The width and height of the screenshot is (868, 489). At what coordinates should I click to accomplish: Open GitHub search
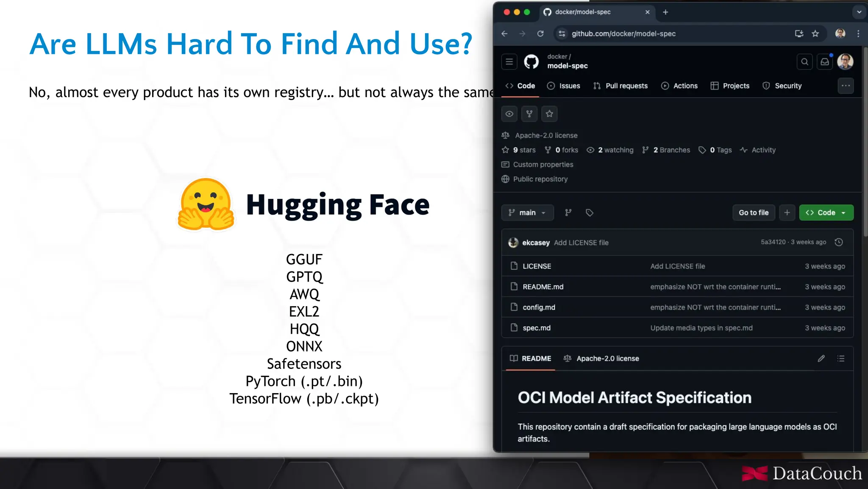804,62
